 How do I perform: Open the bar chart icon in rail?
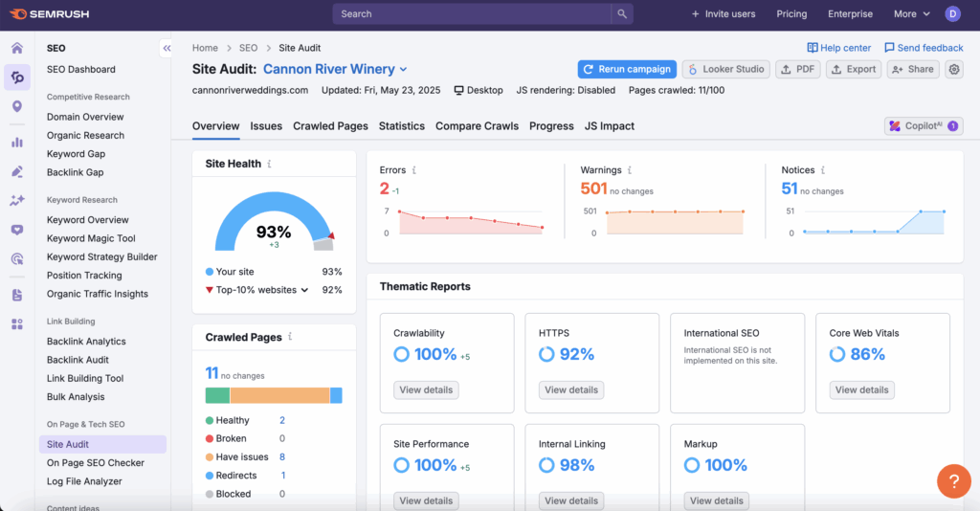(17, 143)
